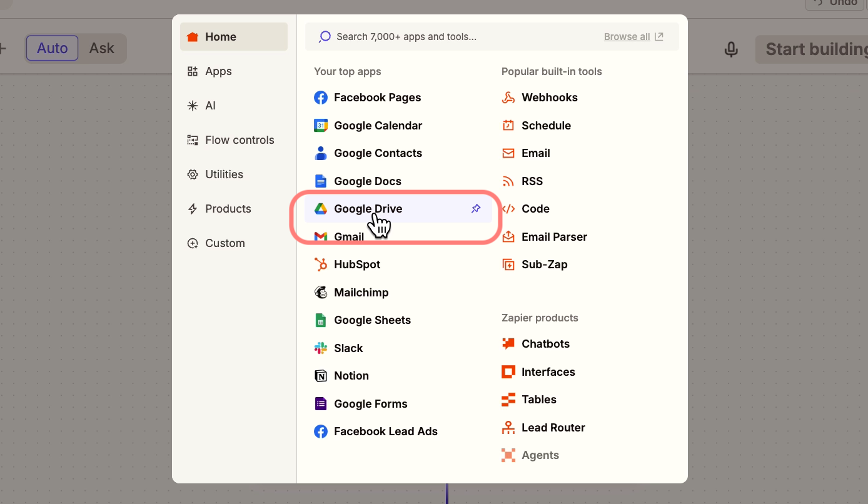Viewport: 868px width, 504px height.
Task: Click the Google Docs document icon
Action: 321,181
